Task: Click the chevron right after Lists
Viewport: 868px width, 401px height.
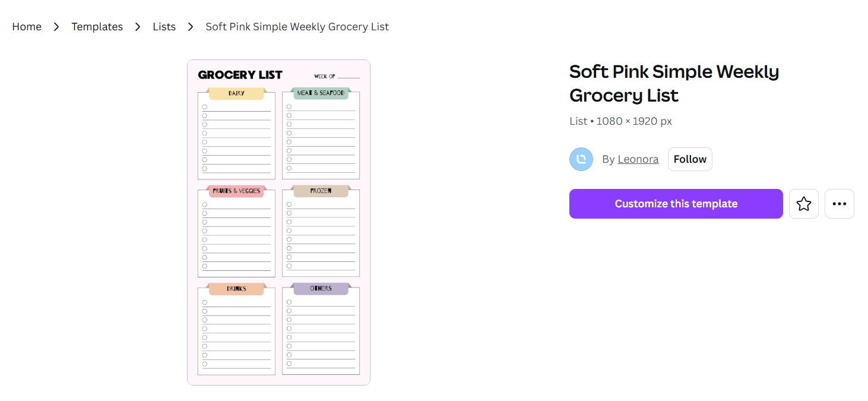Action: 191,27
